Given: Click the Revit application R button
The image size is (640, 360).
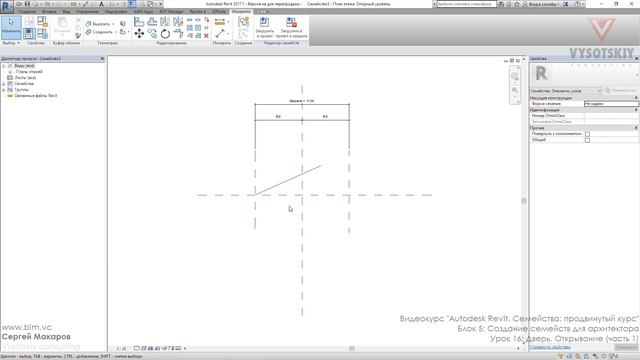Looking at the screenshot, I should point(7,6).
